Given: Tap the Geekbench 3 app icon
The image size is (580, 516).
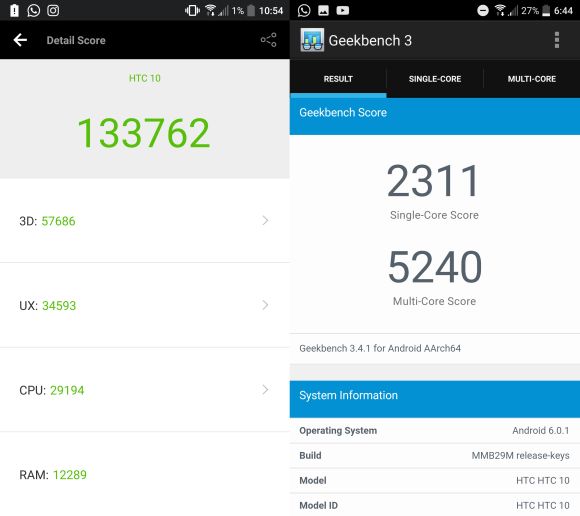Looking at the screenshot, I should (x=312, y=40).
